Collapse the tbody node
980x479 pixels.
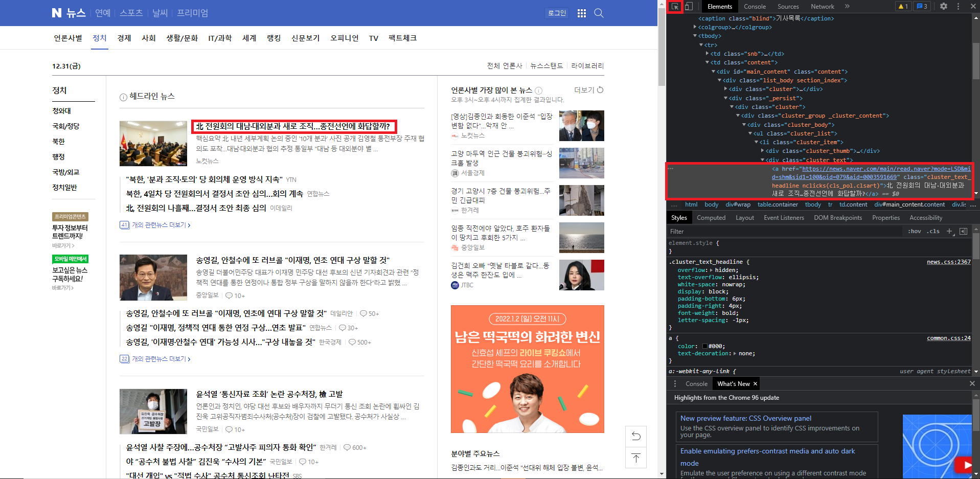click(x=695, y=36)
